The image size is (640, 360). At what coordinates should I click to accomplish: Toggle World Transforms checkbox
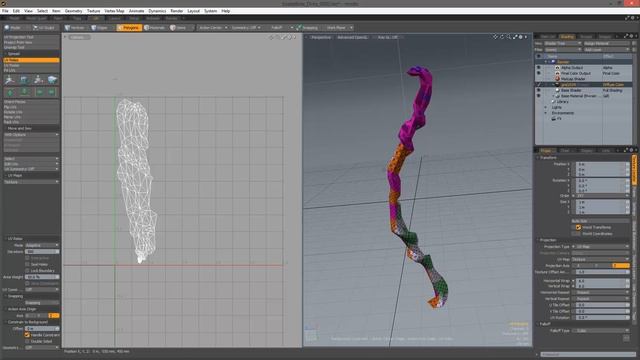pyautogui.click(x=578, y=227)
